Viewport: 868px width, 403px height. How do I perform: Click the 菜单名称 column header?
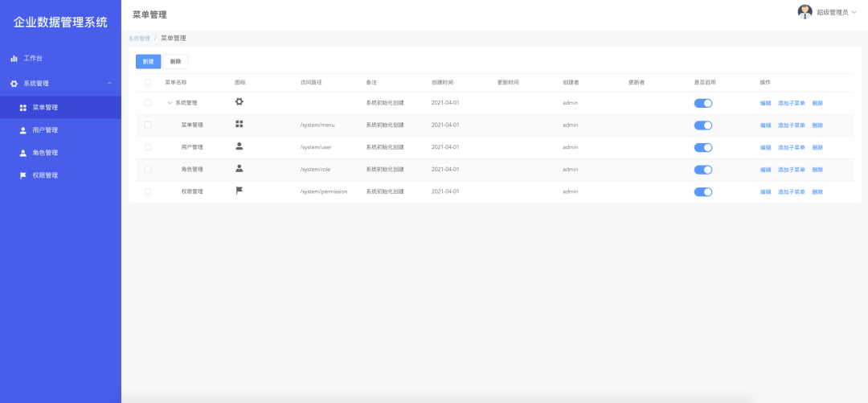(175, 82)
